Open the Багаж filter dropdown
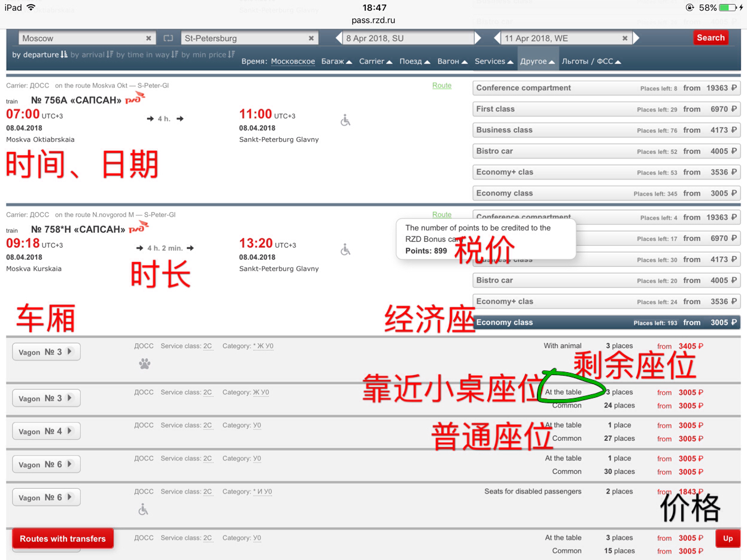The height and width of the screenshot is (560, 747). click(x=336, y=61)
